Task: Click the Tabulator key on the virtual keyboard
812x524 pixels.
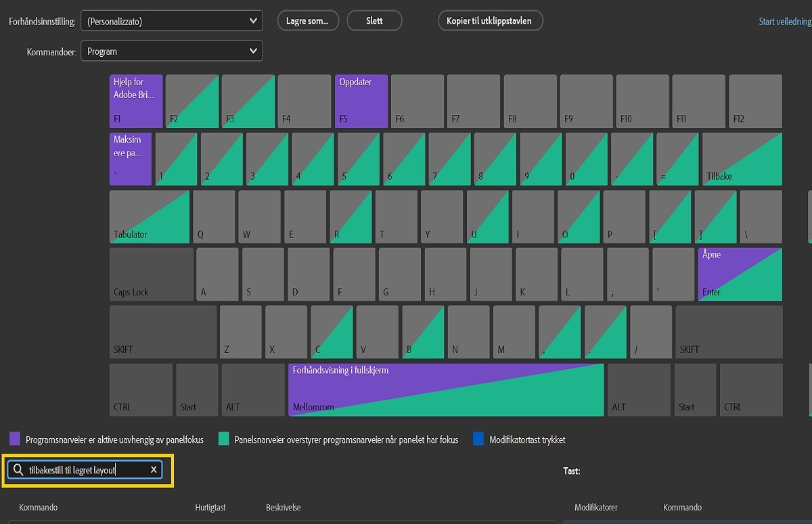Action: tap(149, 216)
